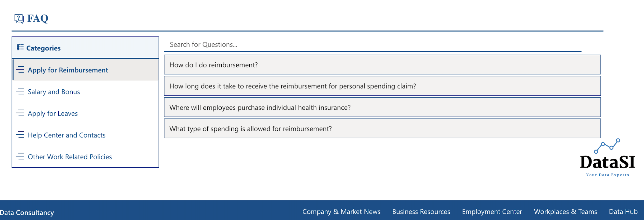
Task: Switch to the Salary and Bonus category
Action: pyautogui.click(x=54, y=92)
